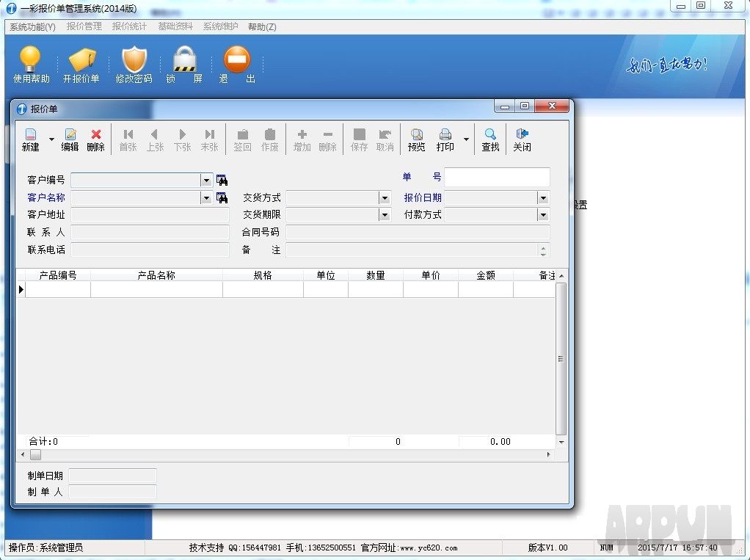Click the 规格 column header
The width and height of the screenshot is (750, 560).
coord(263,275)
